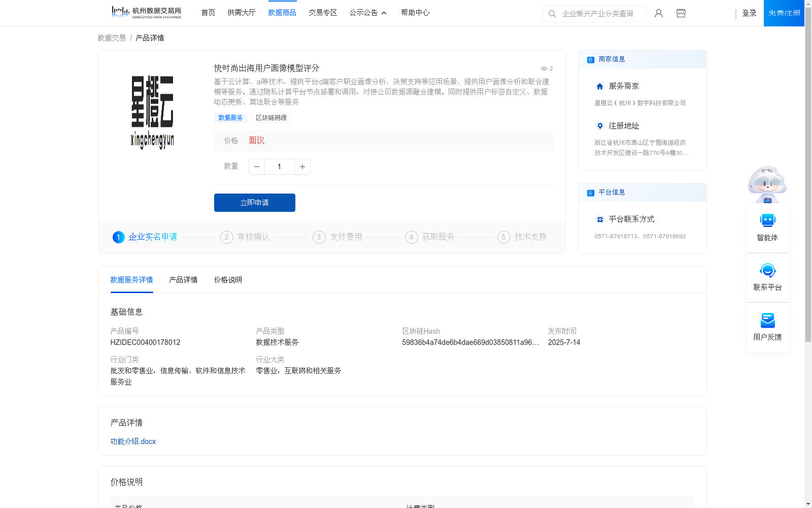Screen dimensions: 812x508
Task: Click 数据交易 breadcrumb link
Action: click(x=112, y=38)
